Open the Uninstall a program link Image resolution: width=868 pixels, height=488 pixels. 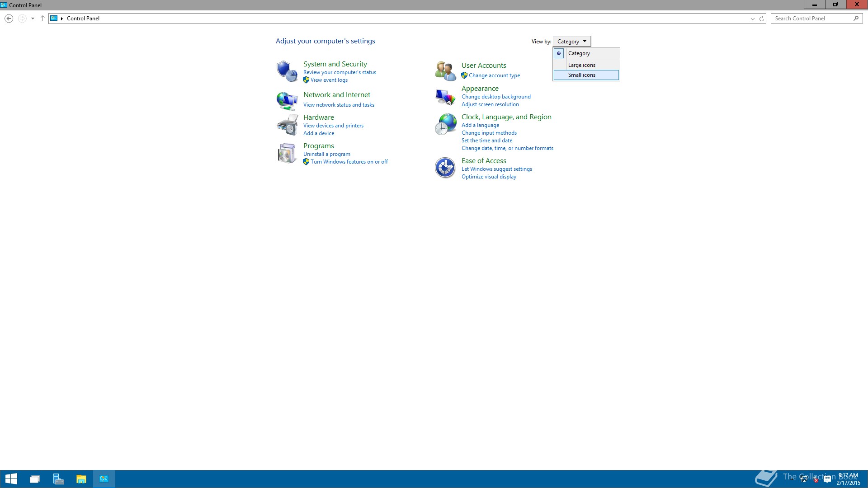coord(326,154)
